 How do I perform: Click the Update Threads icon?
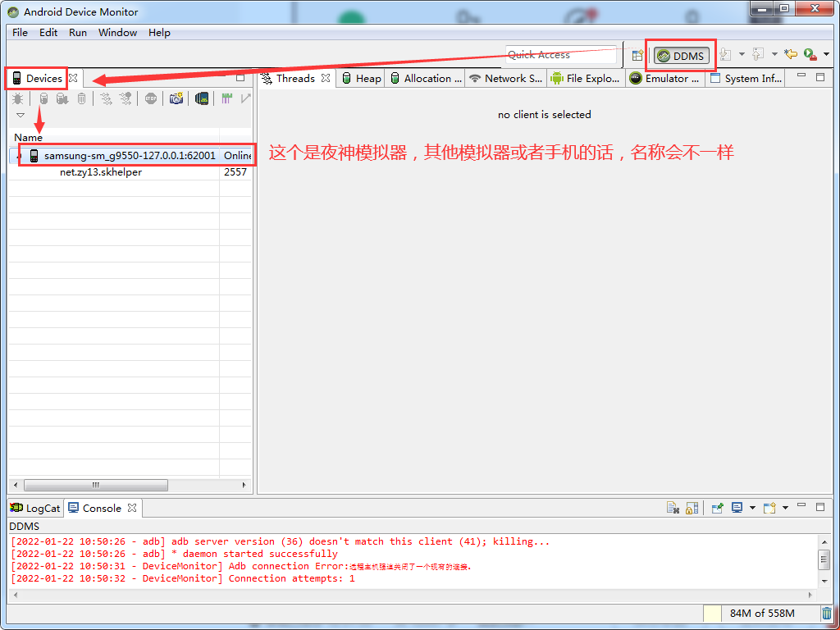[x=106, y=99]
